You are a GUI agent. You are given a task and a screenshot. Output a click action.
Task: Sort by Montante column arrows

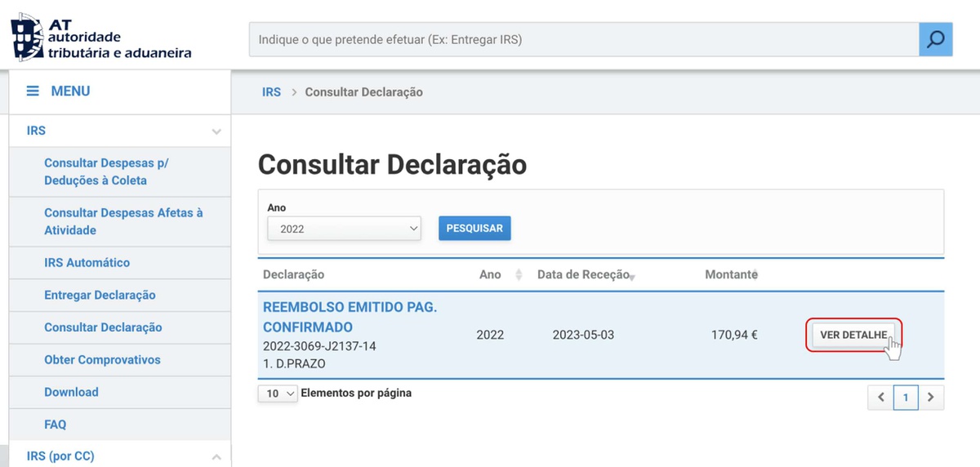click(757, 275)
